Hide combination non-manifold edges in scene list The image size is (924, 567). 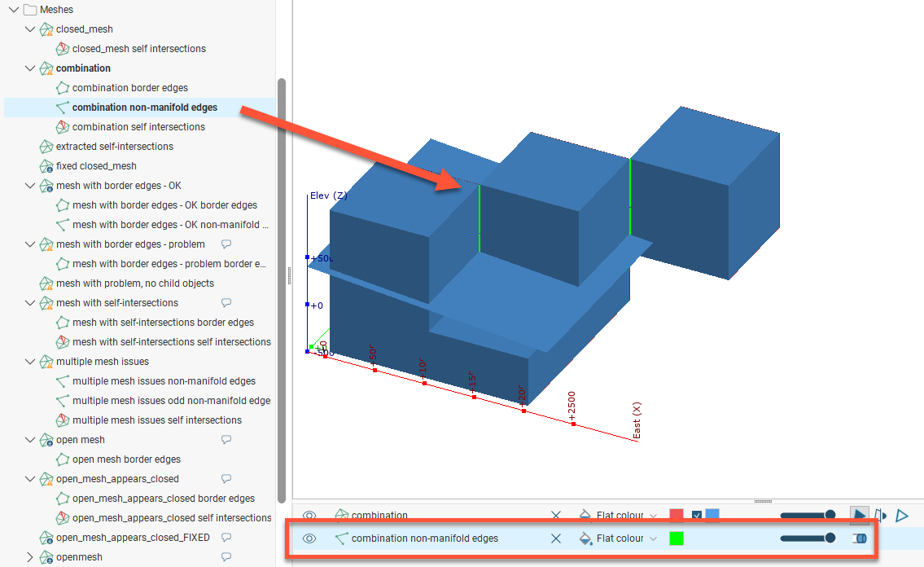point(309,538)
